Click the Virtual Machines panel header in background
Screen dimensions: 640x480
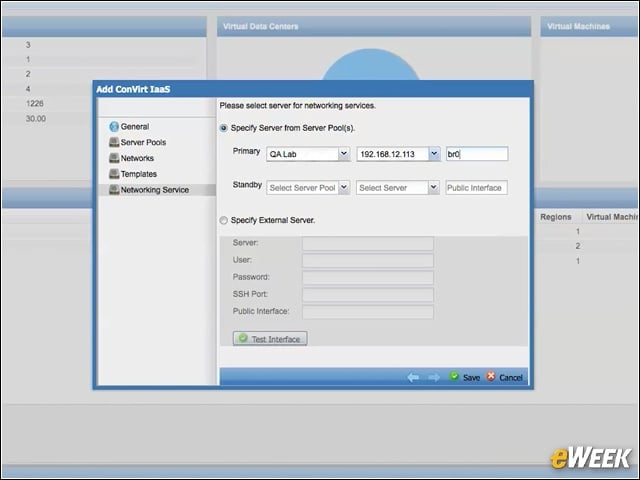(x=590, y=27)
